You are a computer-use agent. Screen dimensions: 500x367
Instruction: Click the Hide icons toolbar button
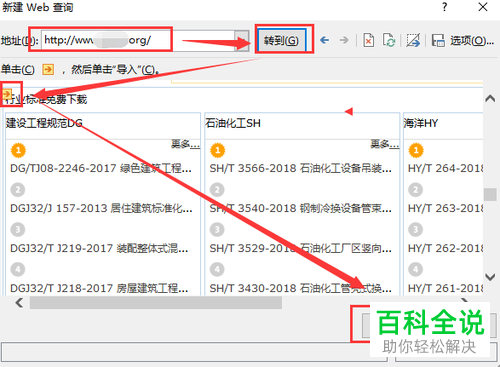point(413,40)
